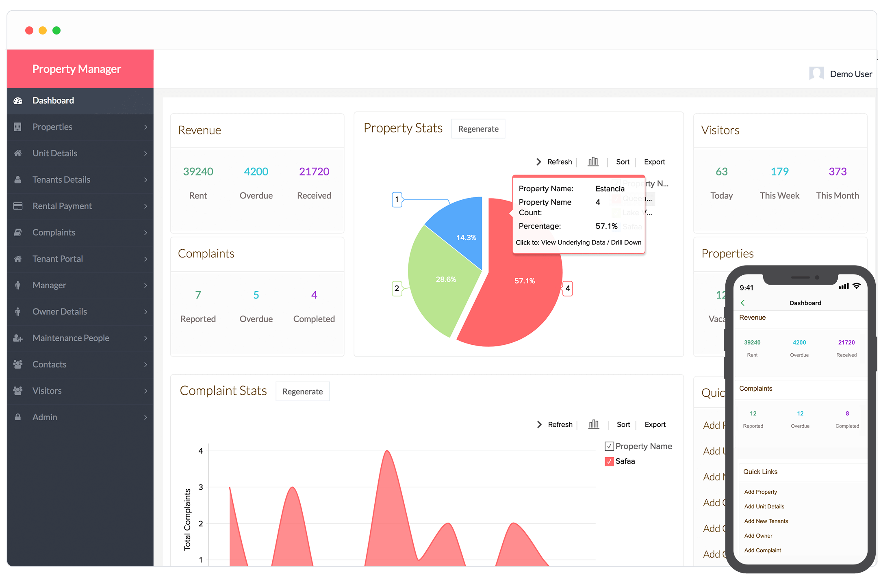Click the Visitors icon in sidebar
894x588 pixels.
(17, 390)
